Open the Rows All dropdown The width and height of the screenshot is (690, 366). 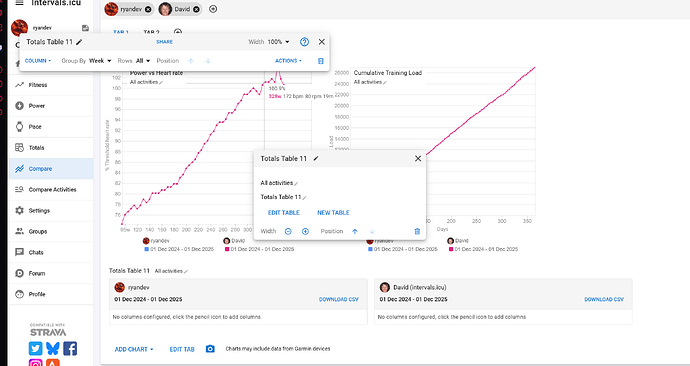click(143, 61)
